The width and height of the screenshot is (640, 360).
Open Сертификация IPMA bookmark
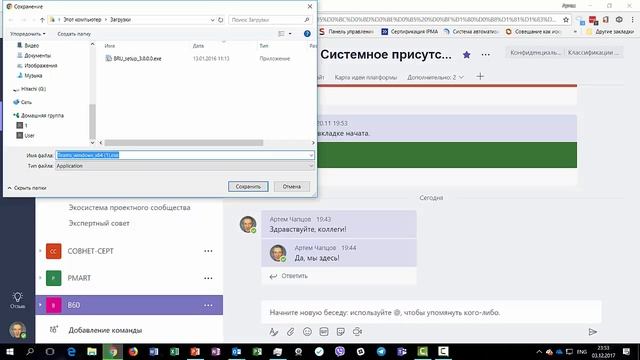[409, 31]
